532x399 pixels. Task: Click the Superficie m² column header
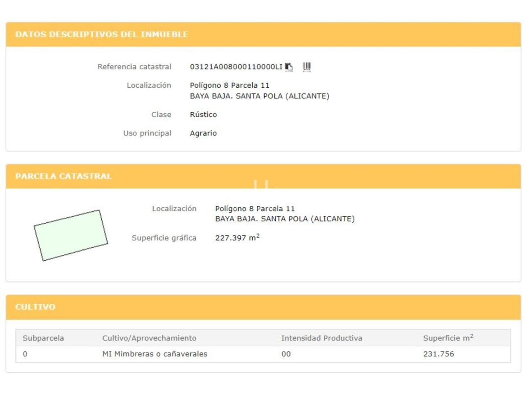448,338
